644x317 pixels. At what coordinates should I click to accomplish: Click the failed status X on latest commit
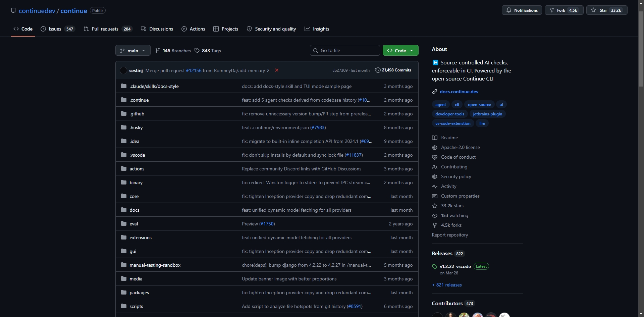pos(277,70)
